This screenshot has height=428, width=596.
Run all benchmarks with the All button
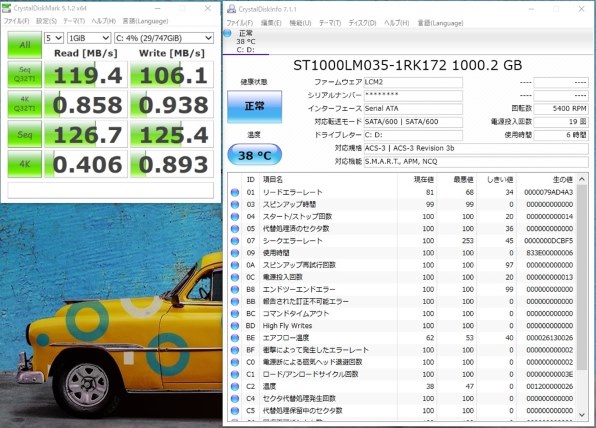click(25, 45)
